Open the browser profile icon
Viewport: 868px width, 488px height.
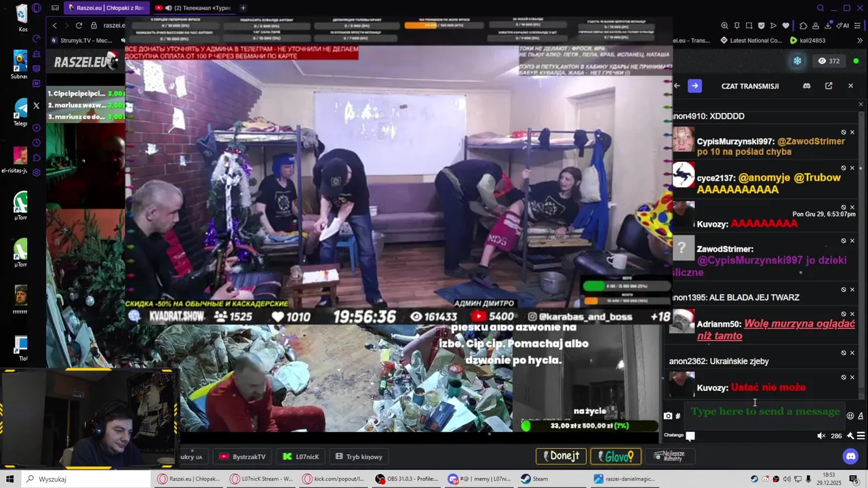point(815,26)
